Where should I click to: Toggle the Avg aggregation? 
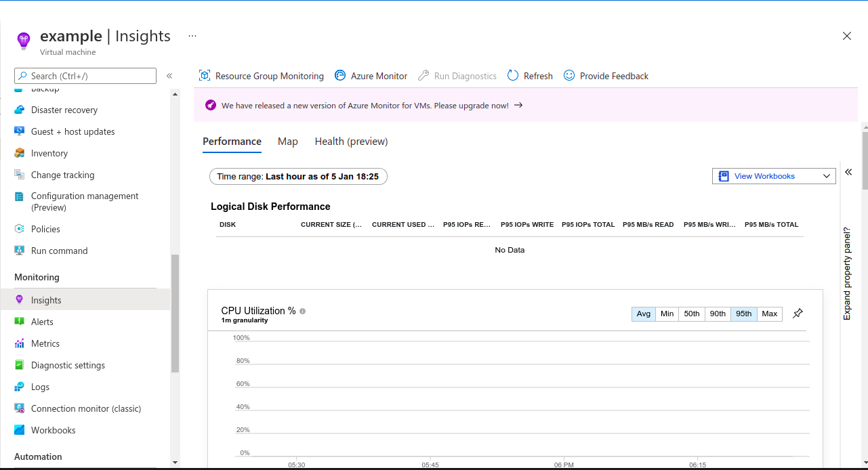coord(644,314)
